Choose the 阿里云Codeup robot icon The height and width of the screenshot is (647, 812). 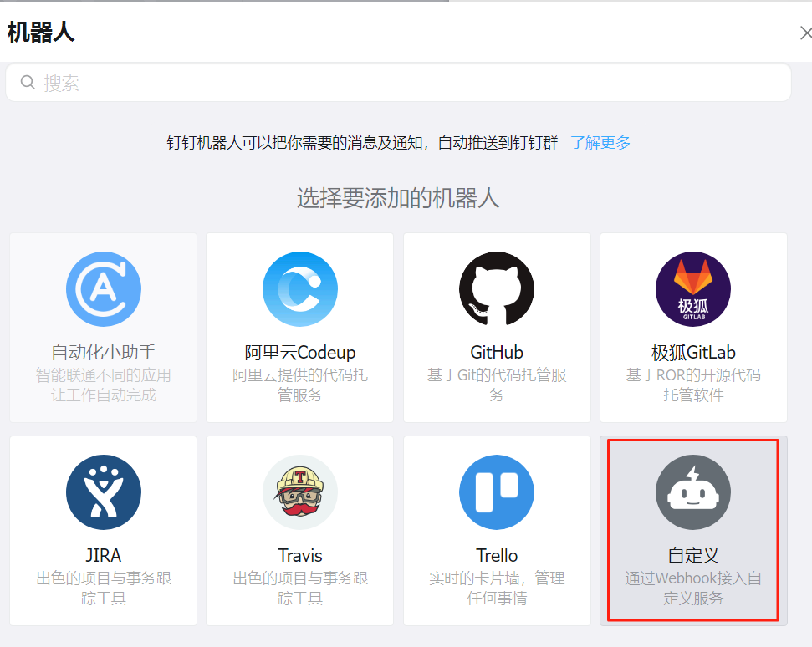[300, 289]
